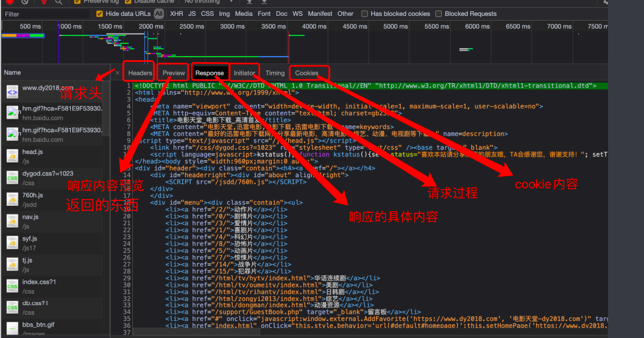Screen dimensions: 644x338
Task: Select the bbs_btn.gif request
Action: [52, 328]
